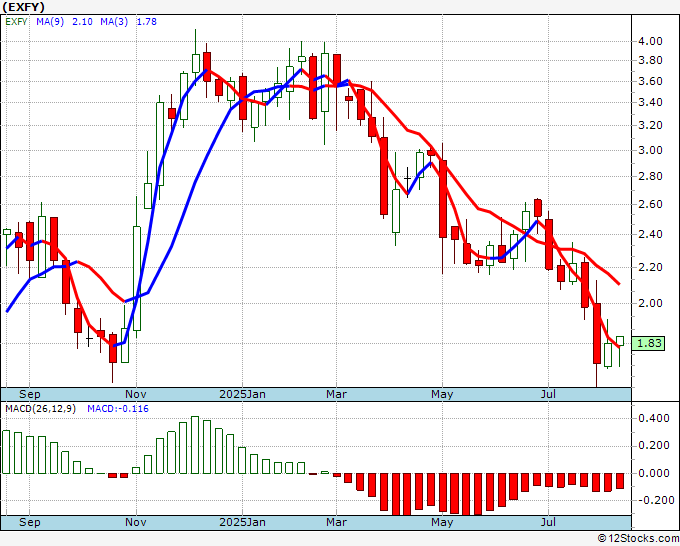The height and width of the screenshot is (546, 680).
Task: Click the MA(3) legend label
Action: pyautogui.click(x=114, y=22)
